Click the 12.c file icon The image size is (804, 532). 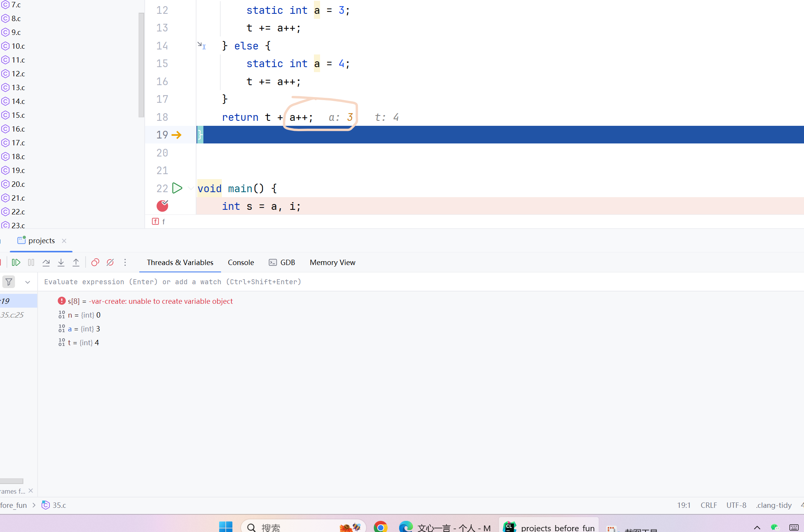(x=5, y=74)
